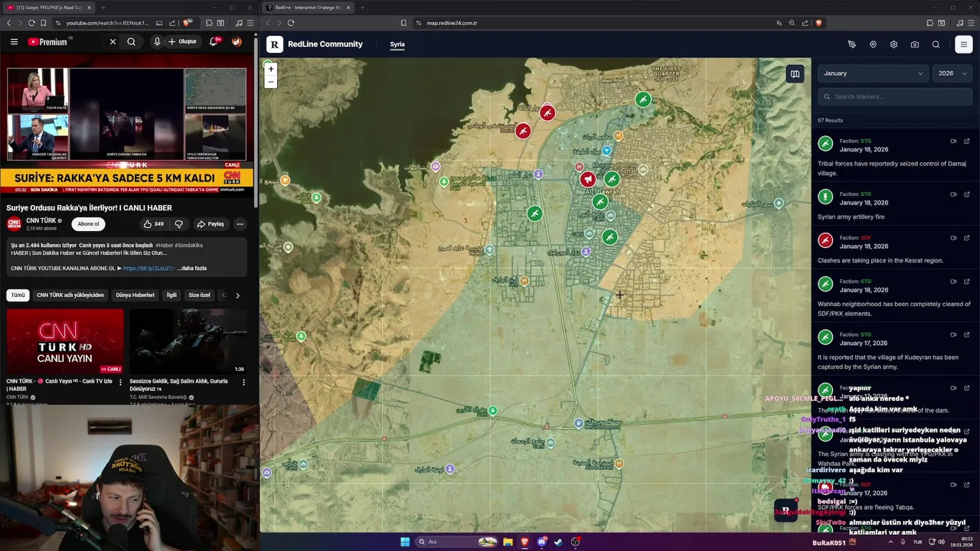
Task: Click the RedLine header search icon
Action: pos(936,44)
